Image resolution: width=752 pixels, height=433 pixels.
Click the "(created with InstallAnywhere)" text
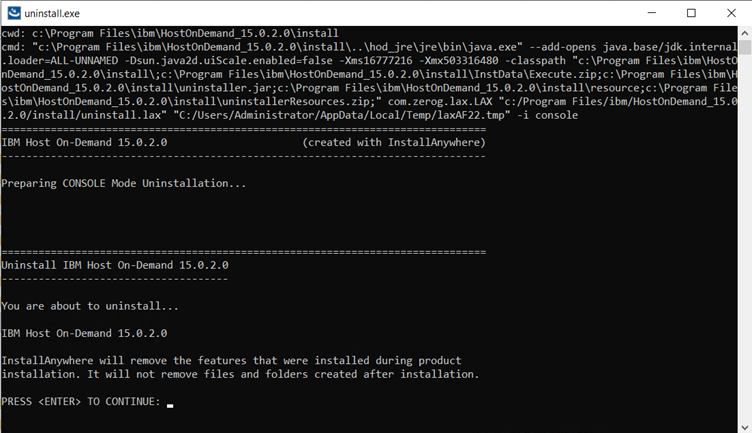(x=393, y=143)
